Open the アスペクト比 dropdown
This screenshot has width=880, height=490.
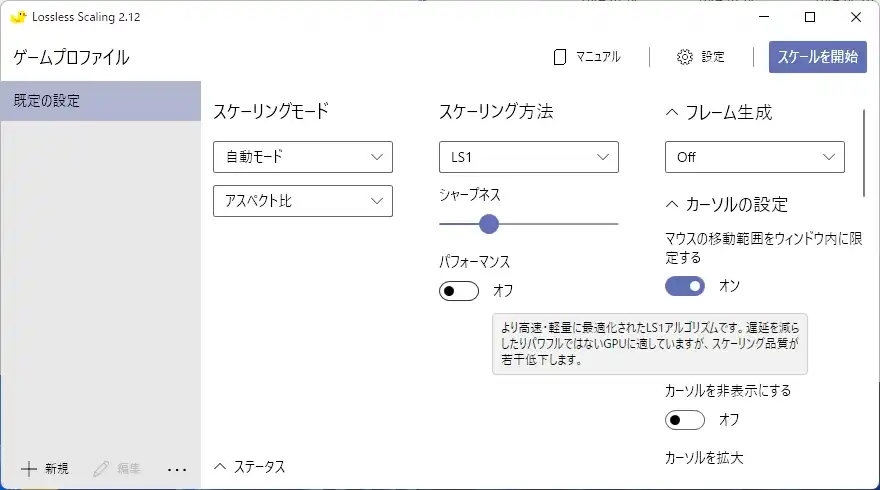click(302, 201)
